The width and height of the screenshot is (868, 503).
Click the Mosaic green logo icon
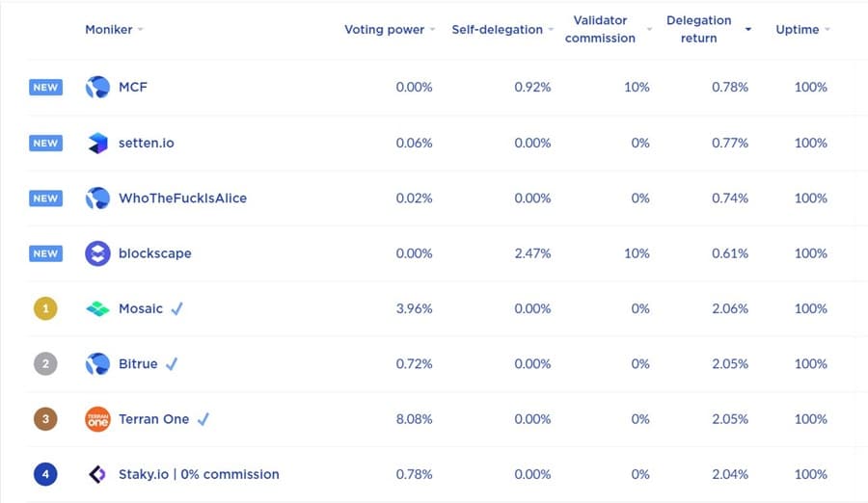click(x=97, y=309)
